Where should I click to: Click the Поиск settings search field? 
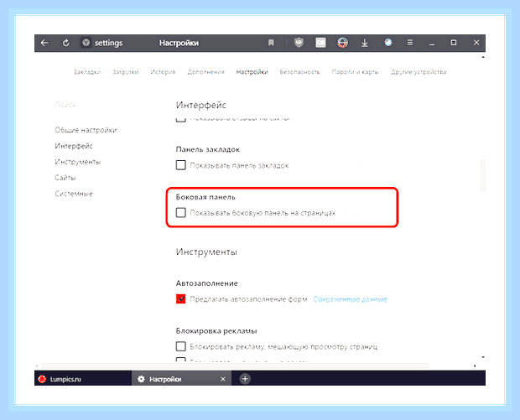click(x=65, y=105)
